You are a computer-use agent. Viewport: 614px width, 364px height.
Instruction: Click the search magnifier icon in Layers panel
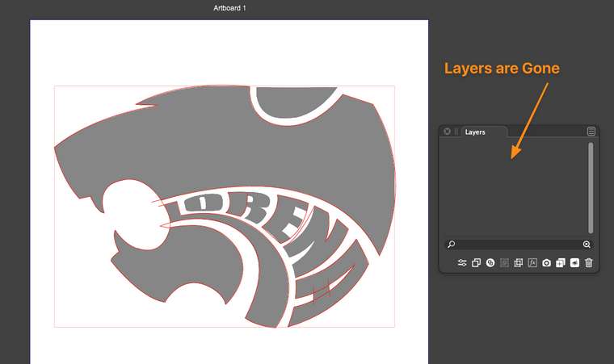pos(451,245)
